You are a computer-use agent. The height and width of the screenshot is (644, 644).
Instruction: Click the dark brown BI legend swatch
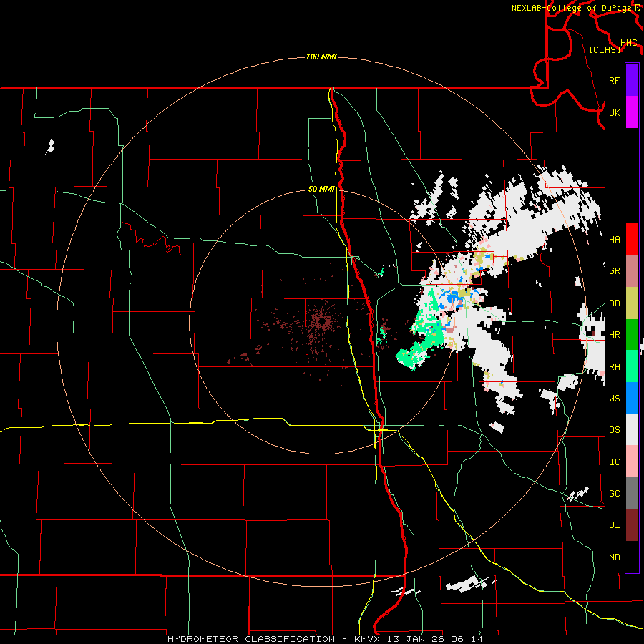(632, 525)
